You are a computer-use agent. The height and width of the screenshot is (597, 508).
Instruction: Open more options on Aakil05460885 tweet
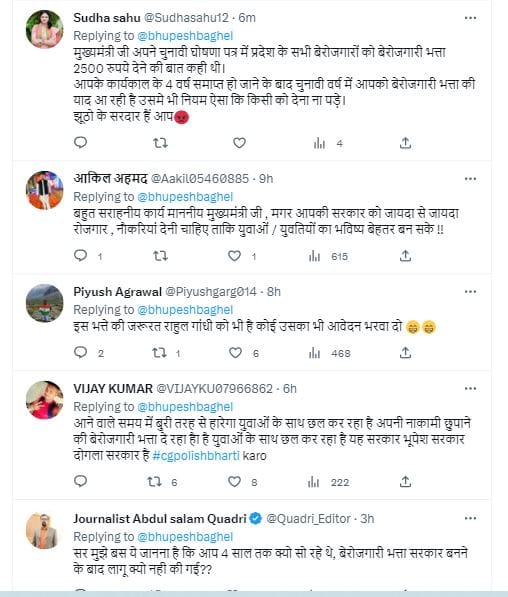[470, 179]
